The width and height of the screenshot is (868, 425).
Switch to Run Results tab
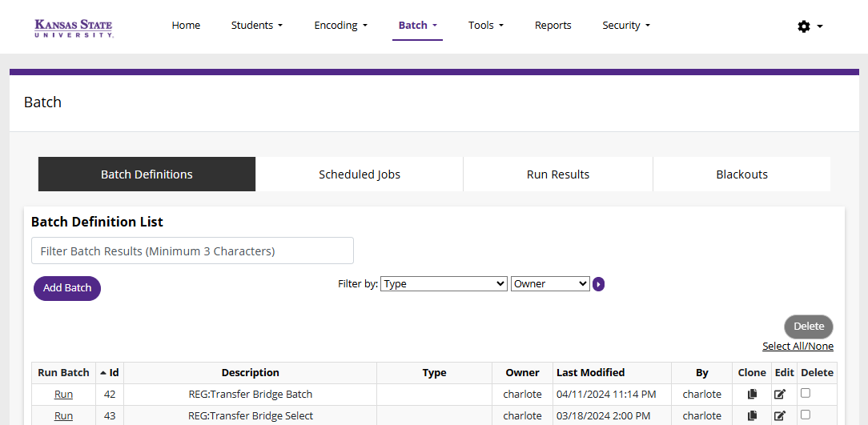point(558,174)
